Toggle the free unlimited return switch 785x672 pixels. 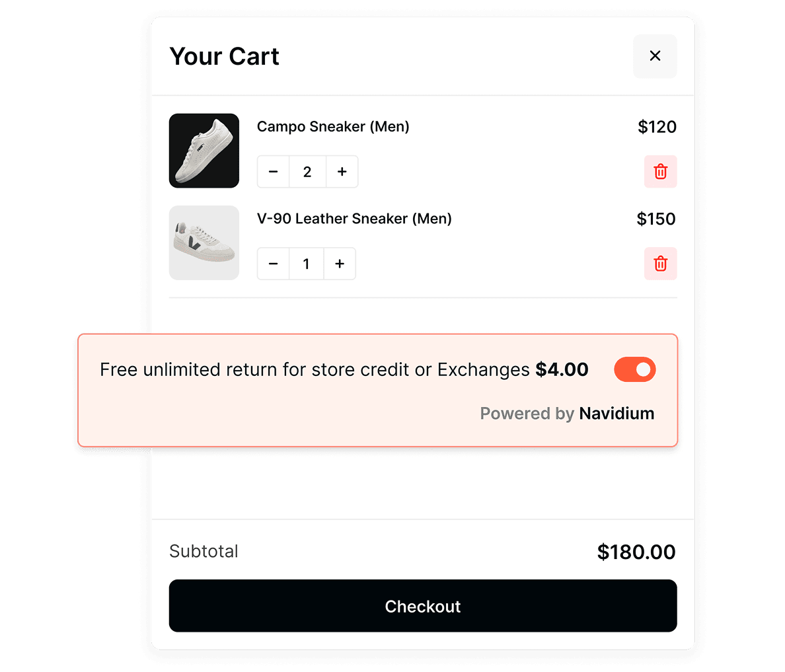[x=634, y=370]
